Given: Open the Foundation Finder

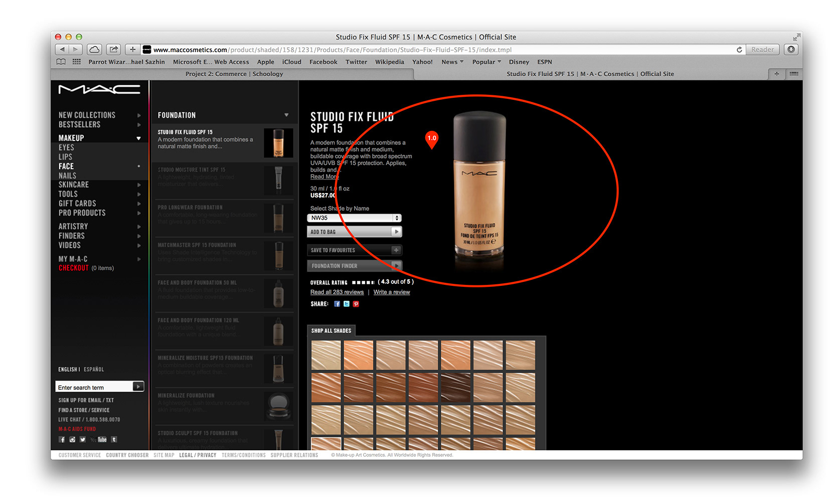Looking at the screenshot, I should (x=354, y=266).
